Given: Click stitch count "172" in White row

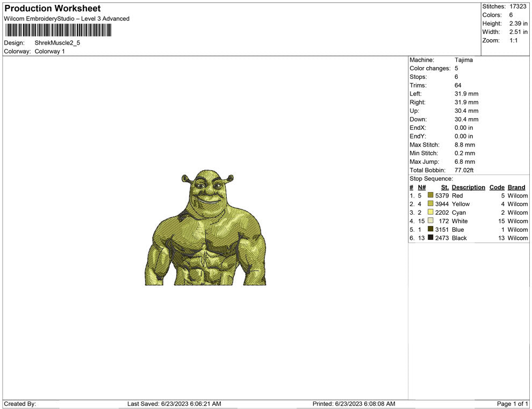Looking at the screenshot, I should [444, 221].
